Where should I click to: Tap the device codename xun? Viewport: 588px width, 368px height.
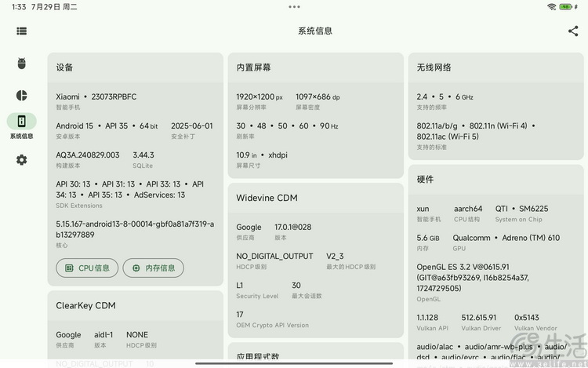(x=423, y=209)
